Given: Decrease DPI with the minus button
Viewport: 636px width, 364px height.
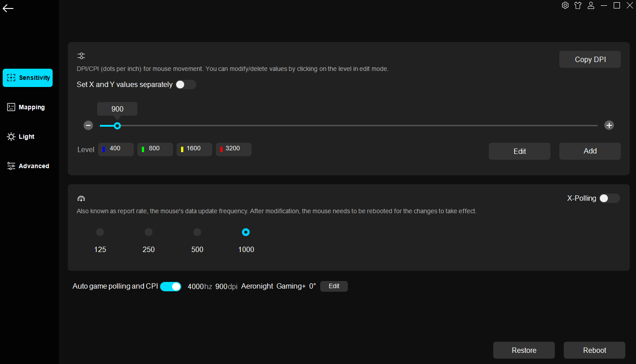Looking at the screenshot, I should [x=88, y=125].
